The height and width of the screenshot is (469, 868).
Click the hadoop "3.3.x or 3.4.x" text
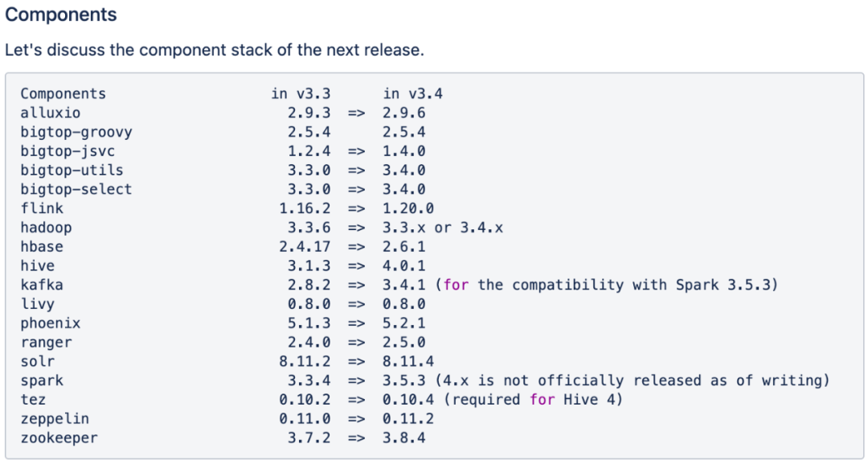click(443, 228)
